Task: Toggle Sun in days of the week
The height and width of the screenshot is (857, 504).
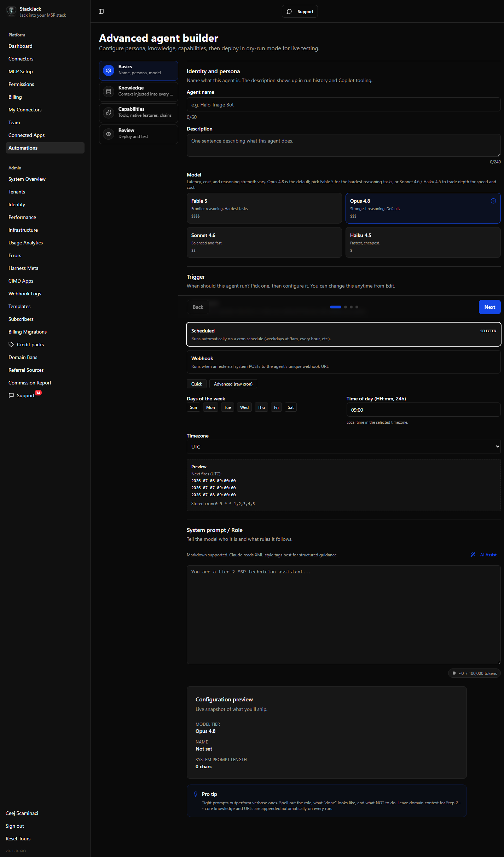Action: coord(193,407)
